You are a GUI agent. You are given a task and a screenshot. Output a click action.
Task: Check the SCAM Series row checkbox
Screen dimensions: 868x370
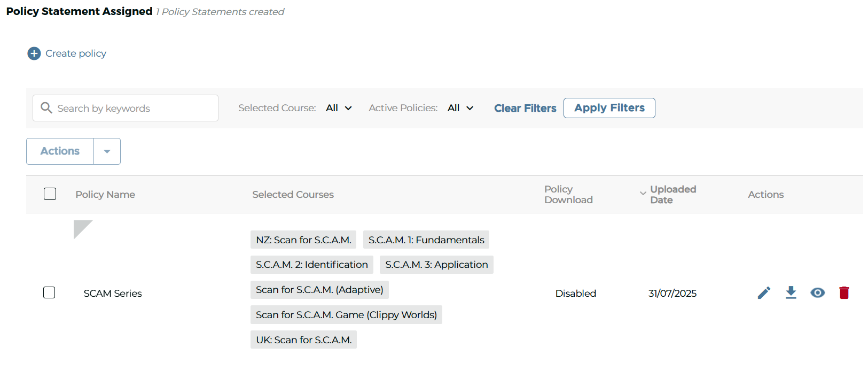tap(49, 292)
